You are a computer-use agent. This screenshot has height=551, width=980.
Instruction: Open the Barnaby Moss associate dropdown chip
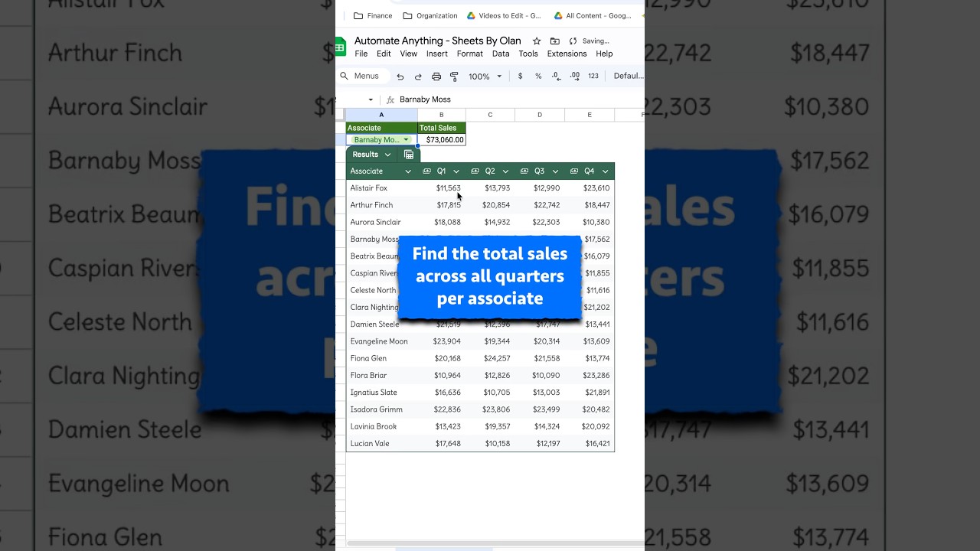click(381, 140)
